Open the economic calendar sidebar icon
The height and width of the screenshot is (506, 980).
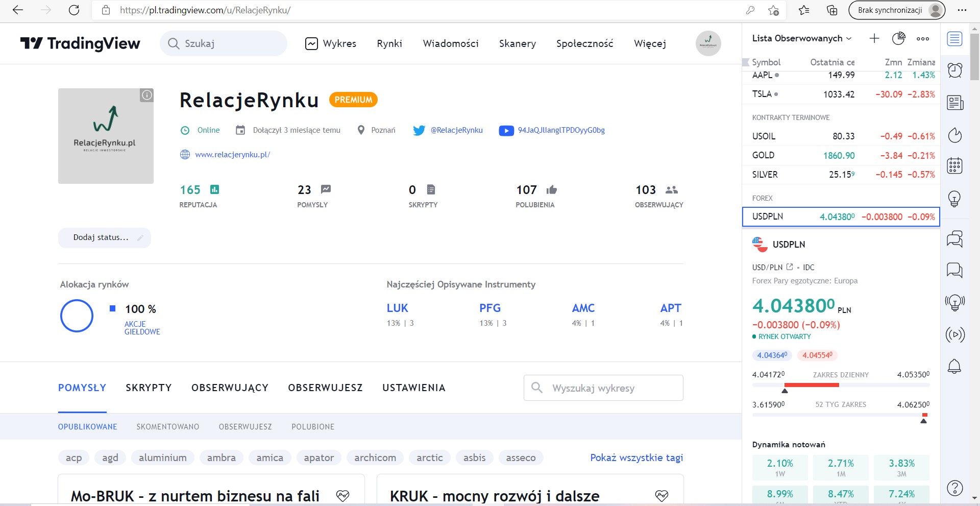pos(954,166)
